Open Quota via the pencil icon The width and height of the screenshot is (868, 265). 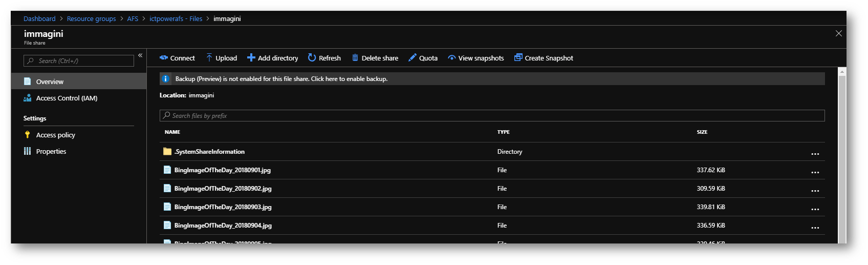413,58
